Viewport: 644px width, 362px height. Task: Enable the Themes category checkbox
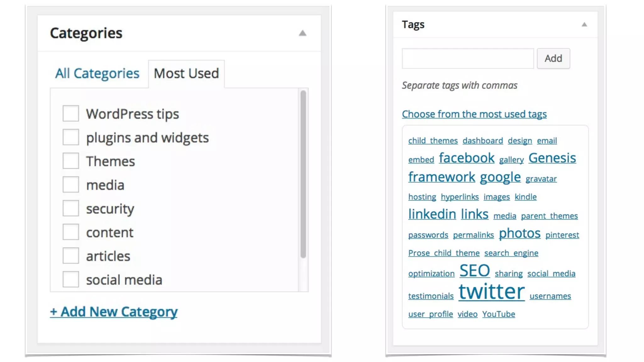point(71,161)
